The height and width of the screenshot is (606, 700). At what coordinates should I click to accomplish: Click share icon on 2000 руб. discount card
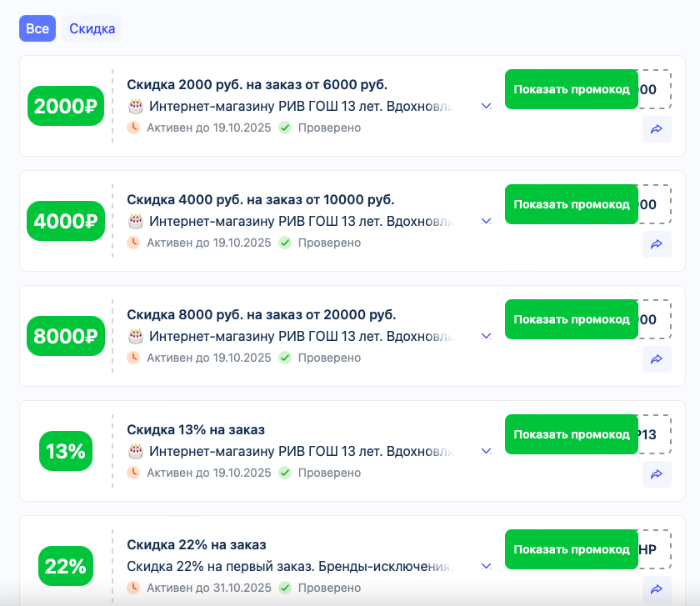point(657,129)
